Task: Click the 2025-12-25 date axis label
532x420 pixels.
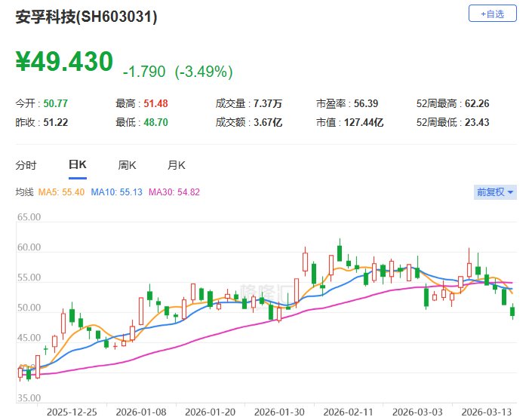Action: (72, 412)
